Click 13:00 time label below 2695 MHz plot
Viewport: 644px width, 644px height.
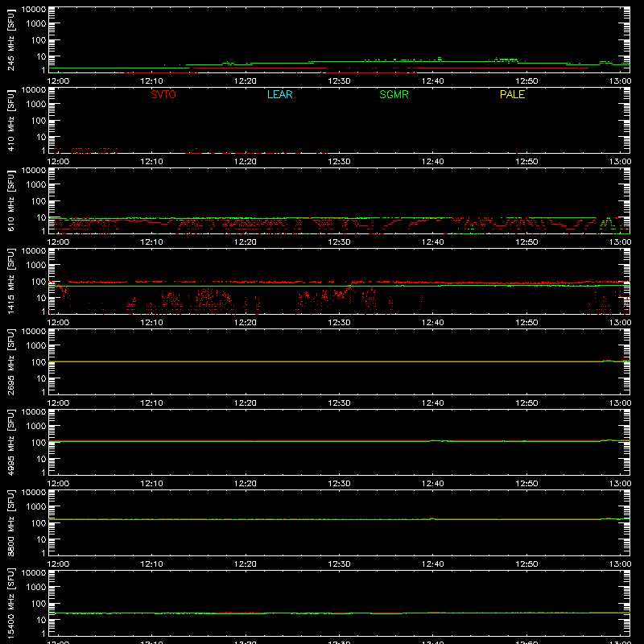620,403
